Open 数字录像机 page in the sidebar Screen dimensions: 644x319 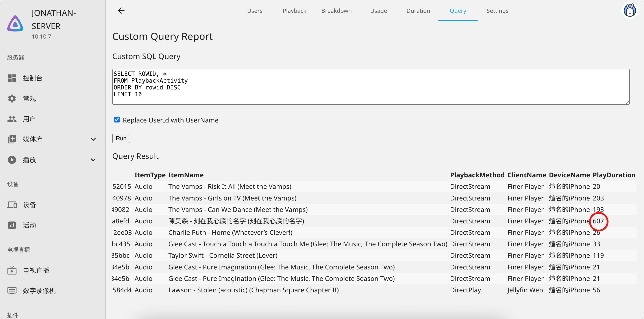tap(52, 291)
